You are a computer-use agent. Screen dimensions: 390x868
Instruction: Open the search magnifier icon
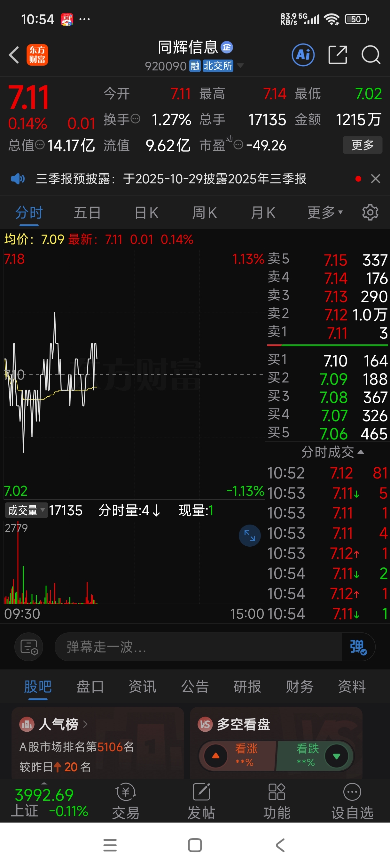[x=370, y=55]
